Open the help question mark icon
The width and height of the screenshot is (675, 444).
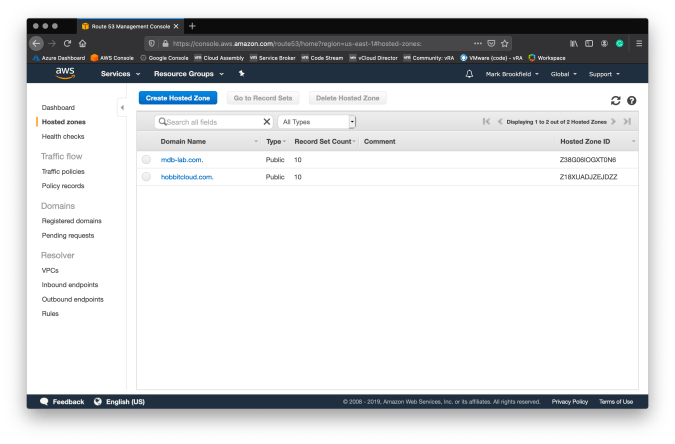631,101
